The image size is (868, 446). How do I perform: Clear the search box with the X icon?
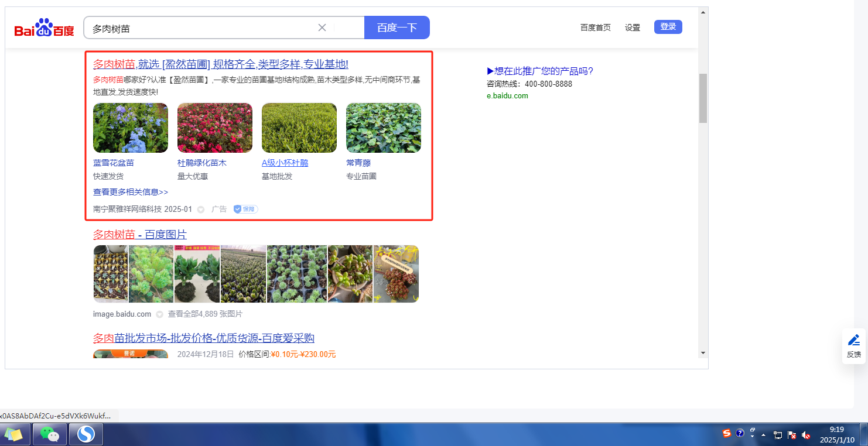322,28
